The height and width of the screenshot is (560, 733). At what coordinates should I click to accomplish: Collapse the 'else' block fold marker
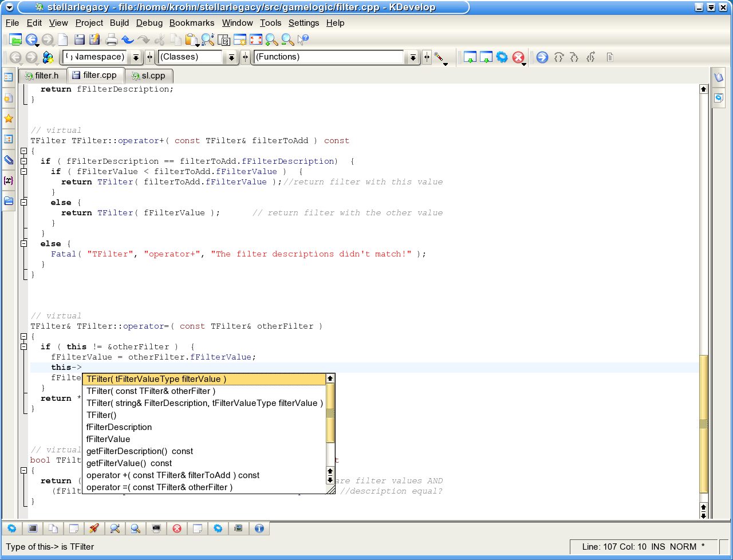tap(24, 244)
